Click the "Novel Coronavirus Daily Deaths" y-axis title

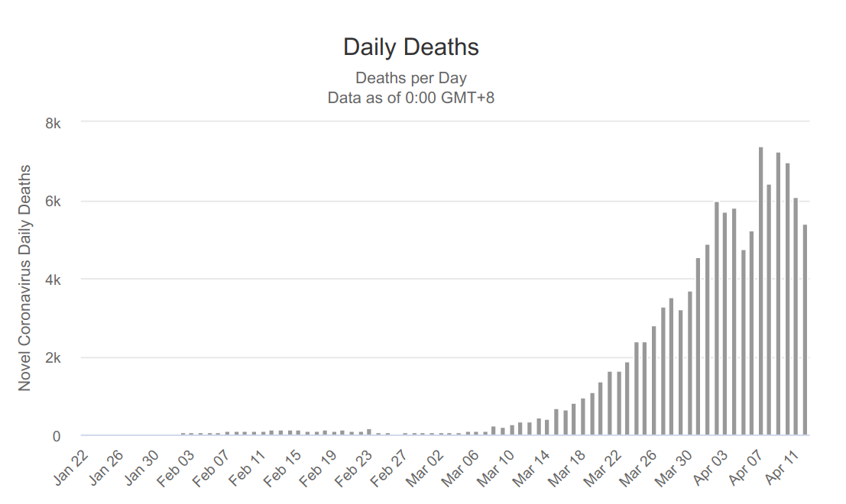coord(25,278)
